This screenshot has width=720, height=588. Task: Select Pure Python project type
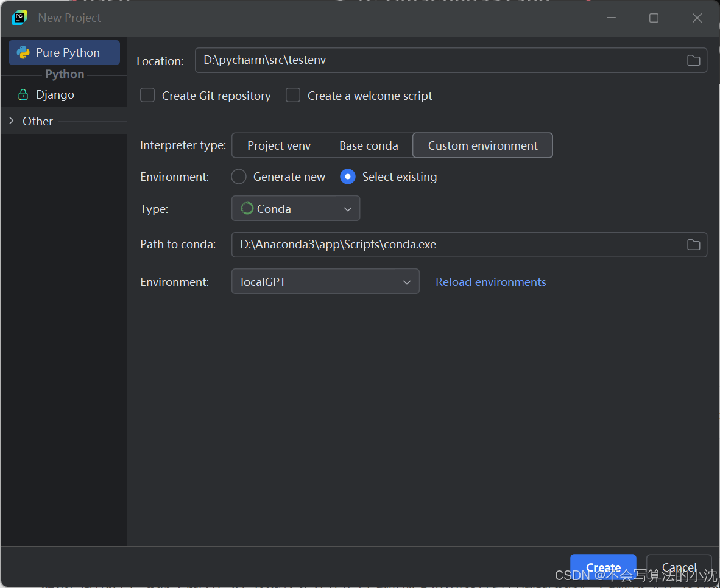click(65, 52)
